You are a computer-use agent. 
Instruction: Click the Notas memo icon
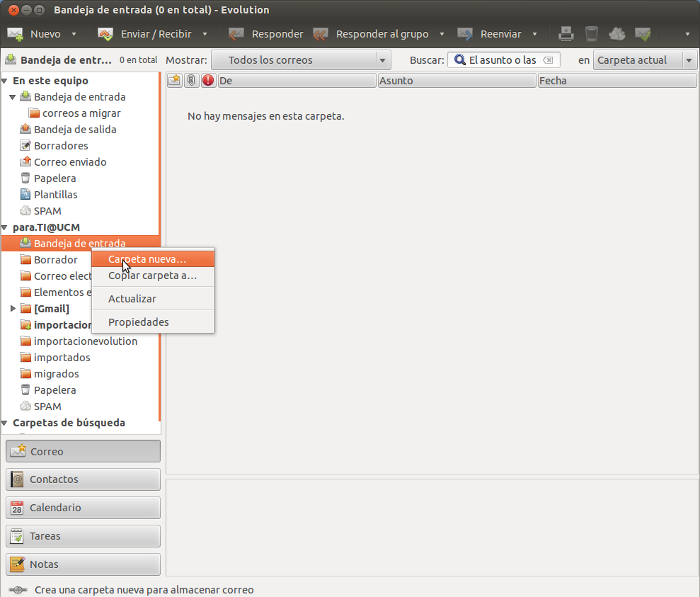click(17, 564)
